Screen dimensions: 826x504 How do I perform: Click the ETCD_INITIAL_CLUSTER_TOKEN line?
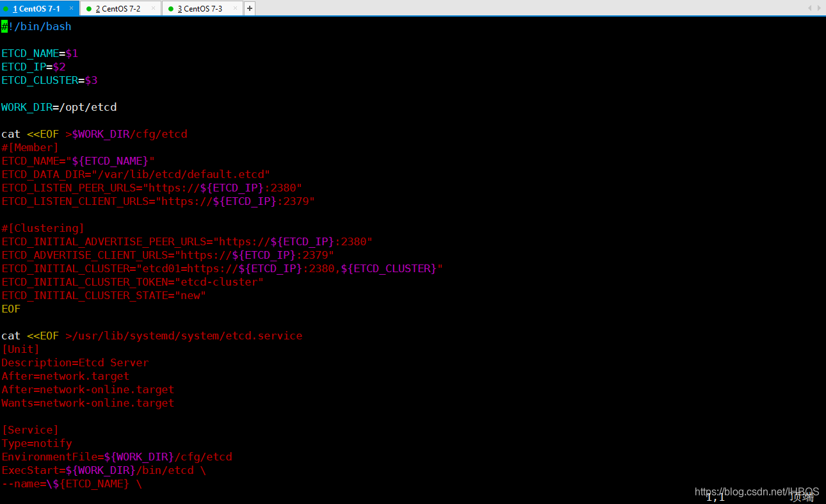point(133,282)
